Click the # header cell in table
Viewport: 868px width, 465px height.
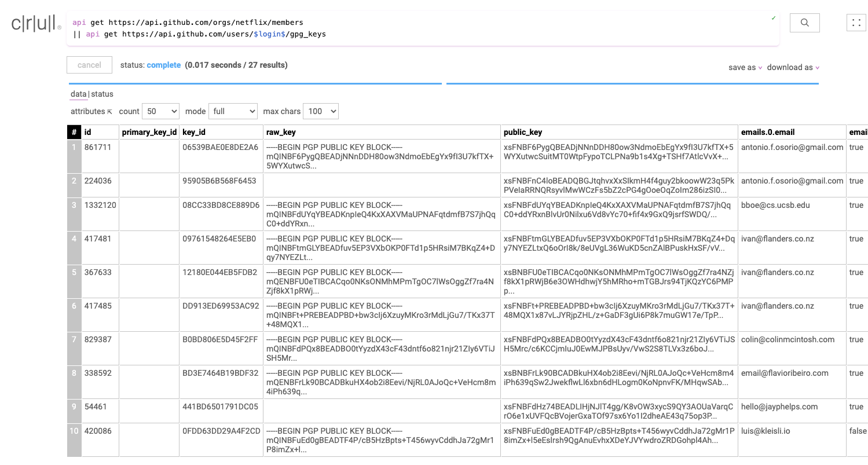coord(74,132)
